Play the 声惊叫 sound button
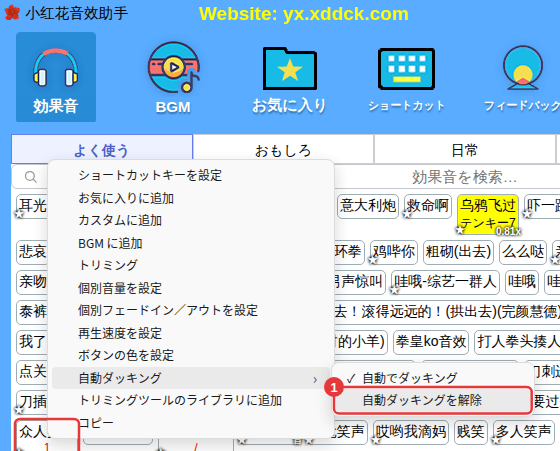This screenshot has height=451, width=560. point(359,282)
